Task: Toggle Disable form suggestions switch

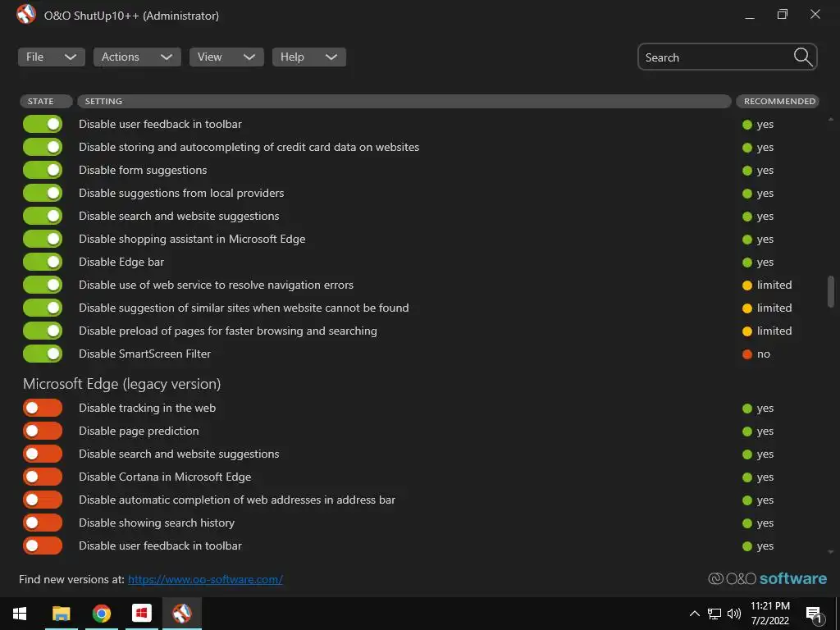Action: 43,170
